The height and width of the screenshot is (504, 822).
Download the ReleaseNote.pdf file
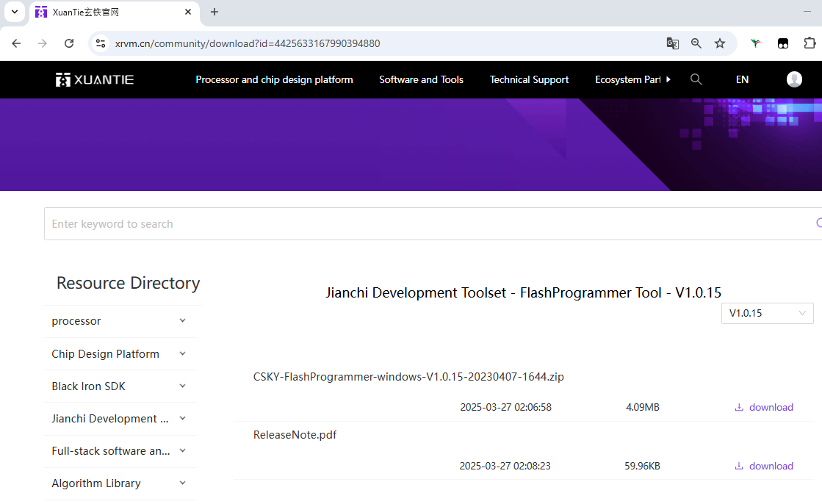[764, 466]
